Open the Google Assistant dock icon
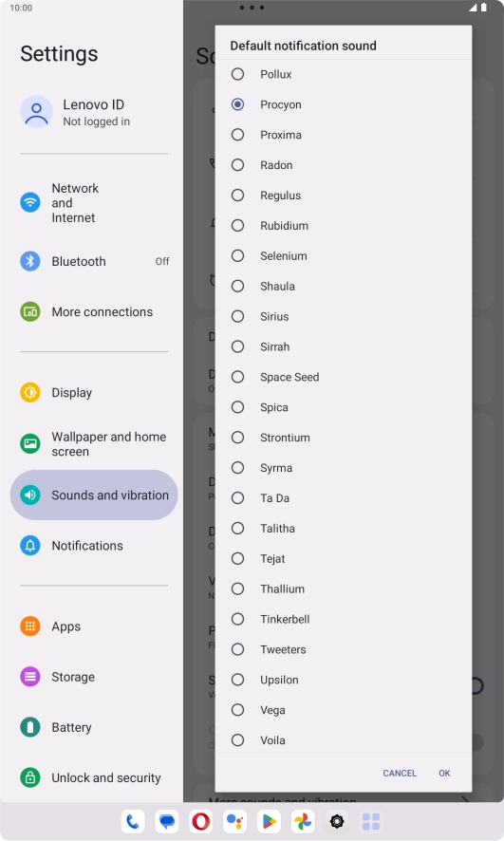The width and height of the screenshot is (504, 841). coord(234,821)
